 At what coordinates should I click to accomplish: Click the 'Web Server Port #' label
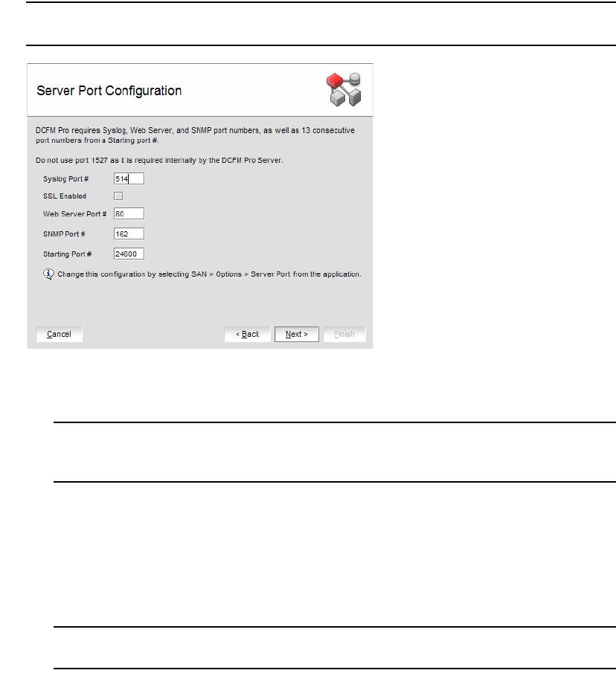click(x=74, y=213)
